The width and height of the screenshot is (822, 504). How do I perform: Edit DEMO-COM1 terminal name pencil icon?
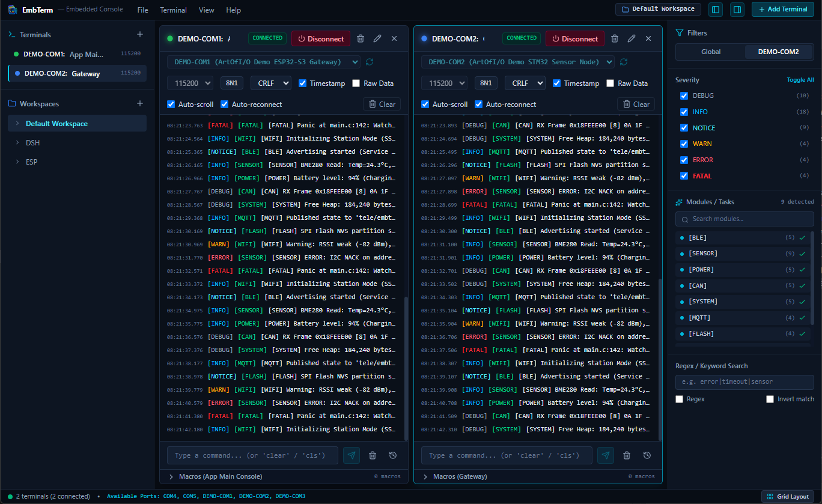coord(377,38)
